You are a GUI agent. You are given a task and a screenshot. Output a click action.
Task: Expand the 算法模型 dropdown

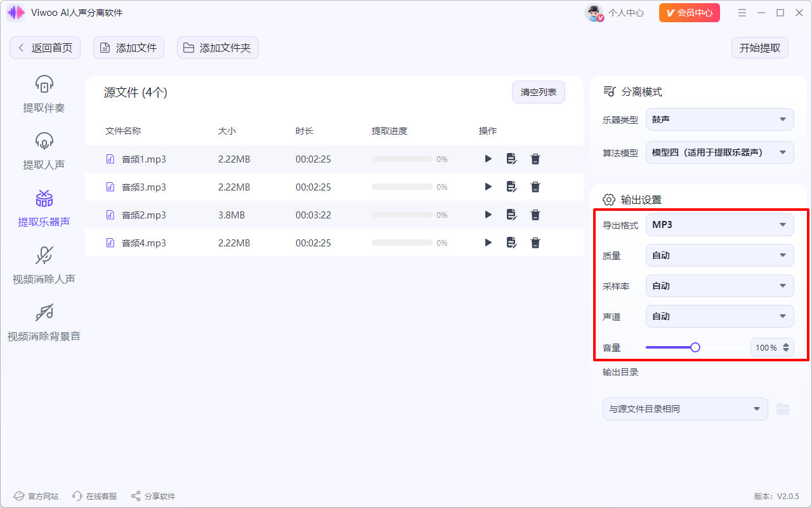(719, 152)
